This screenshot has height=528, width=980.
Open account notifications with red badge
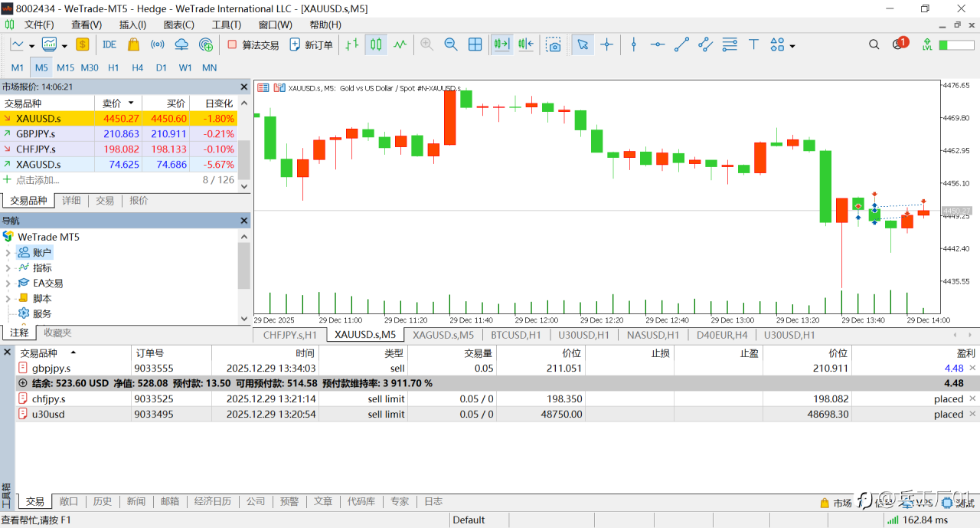pyautogui.click(x=900, y=44)
